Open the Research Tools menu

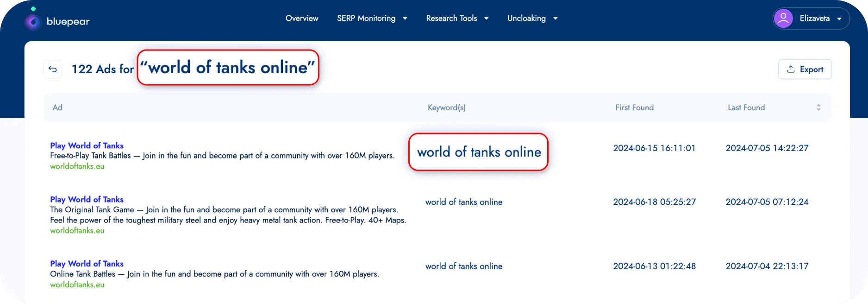(x=451, y=19)
